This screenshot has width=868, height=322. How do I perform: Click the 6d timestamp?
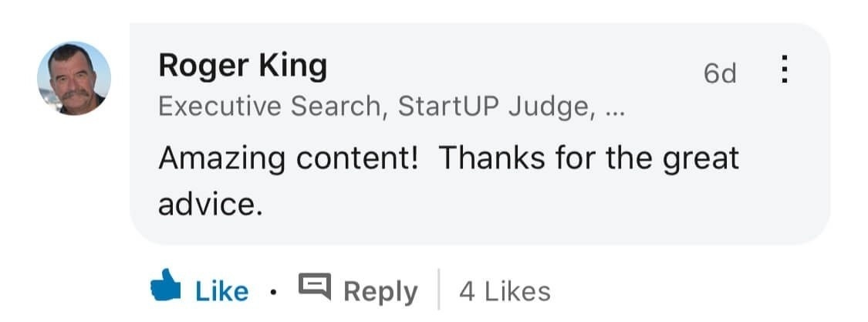coord(720,73)
